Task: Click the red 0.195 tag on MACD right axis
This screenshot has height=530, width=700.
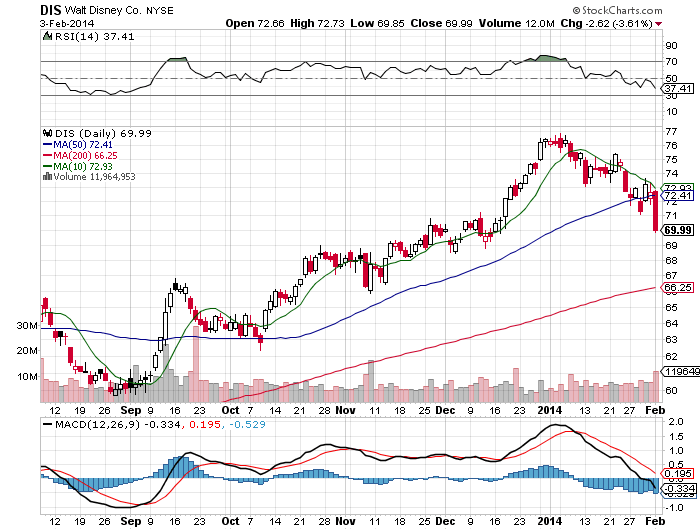Action: tap(678, 474)
